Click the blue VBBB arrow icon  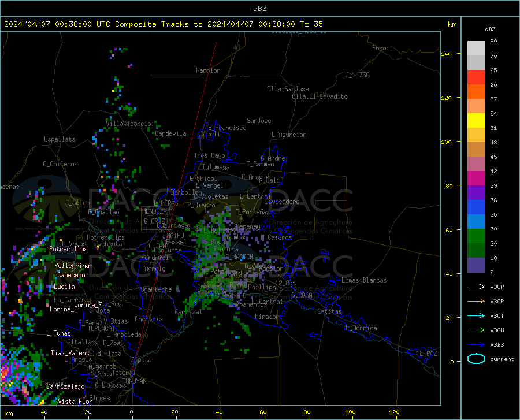click(x=476, y=344)
